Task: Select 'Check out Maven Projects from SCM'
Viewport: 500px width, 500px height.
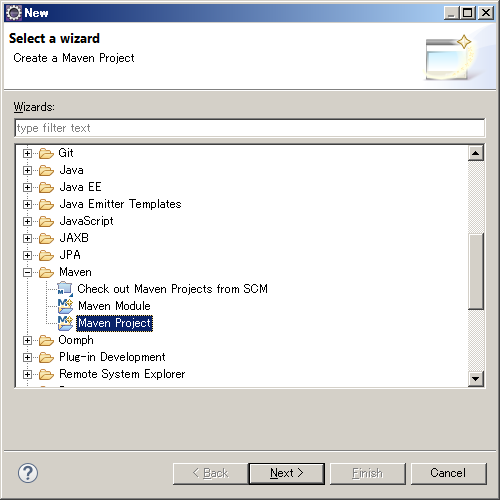Action: (x=172, y=289)
